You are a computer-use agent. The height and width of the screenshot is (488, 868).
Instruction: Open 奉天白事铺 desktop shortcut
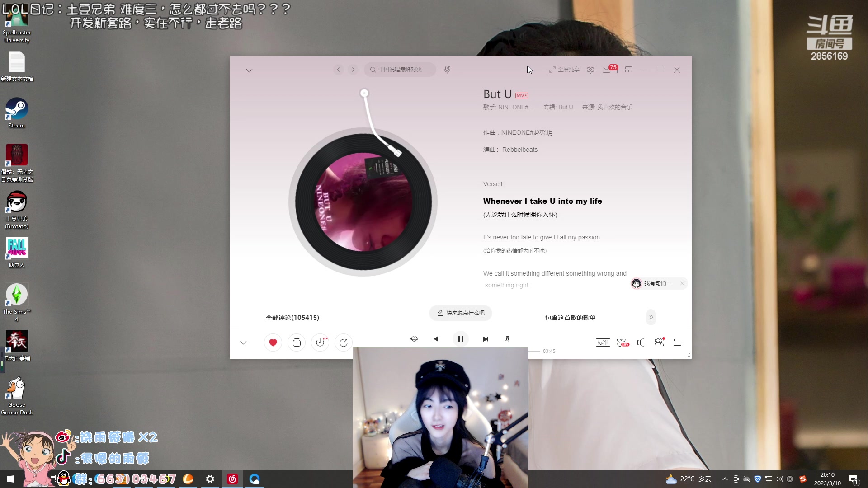point(17,346)
